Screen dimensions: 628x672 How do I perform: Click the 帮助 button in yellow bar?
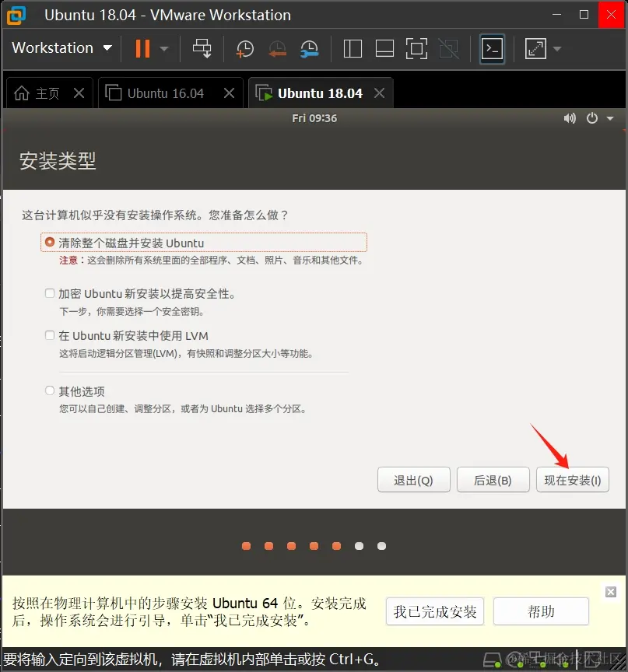[x=541, y=611]
